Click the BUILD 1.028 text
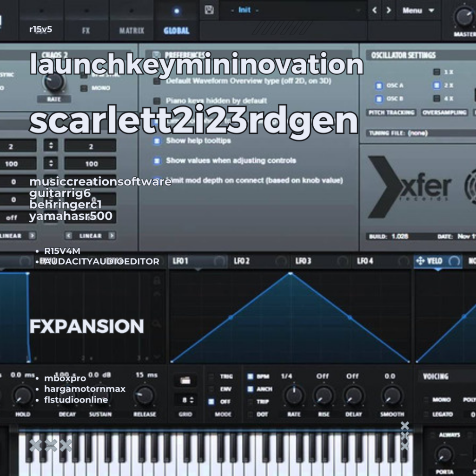The image size is (476, 476). click(389, 237)
